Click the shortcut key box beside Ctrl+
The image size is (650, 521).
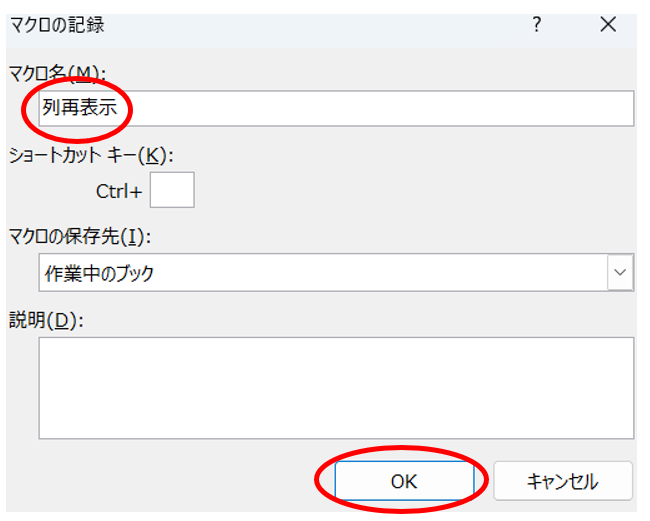172,189
